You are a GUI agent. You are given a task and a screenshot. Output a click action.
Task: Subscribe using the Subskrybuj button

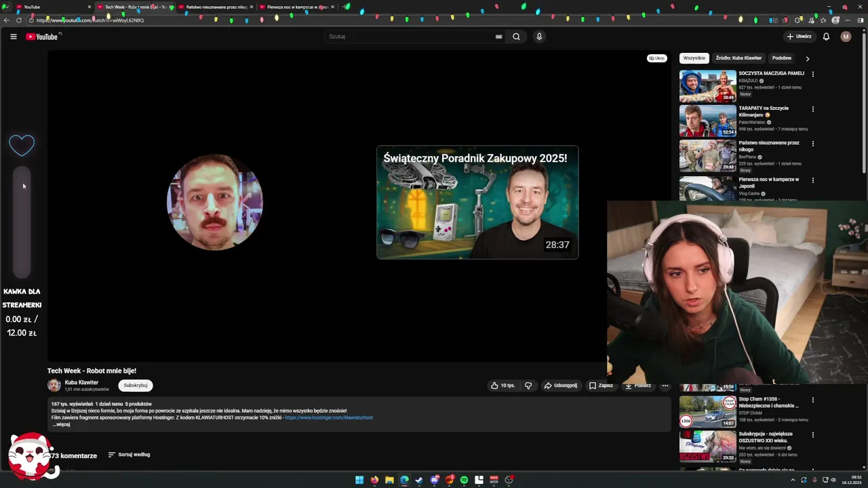click(x=135, y=386)
